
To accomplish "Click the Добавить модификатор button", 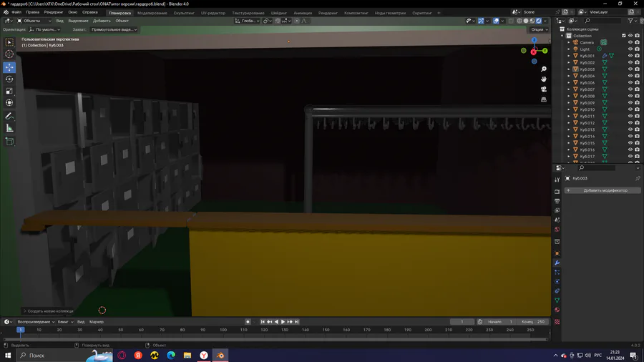I will click(602, 190).
